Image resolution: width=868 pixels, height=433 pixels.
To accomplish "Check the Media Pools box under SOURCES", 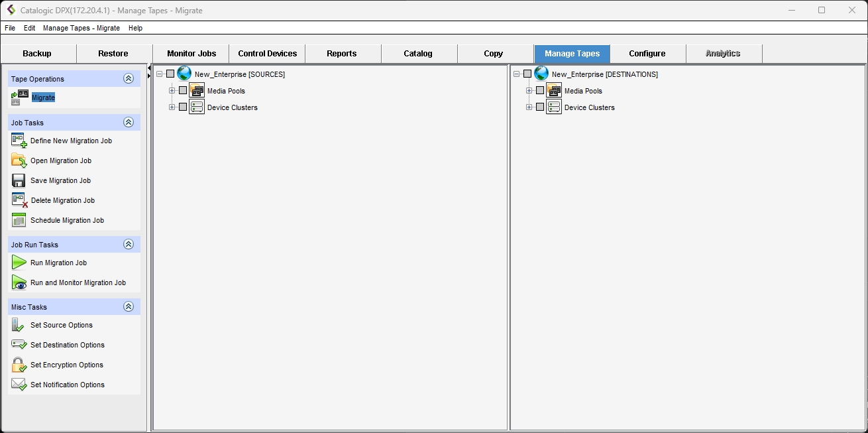I will (183, 91).
